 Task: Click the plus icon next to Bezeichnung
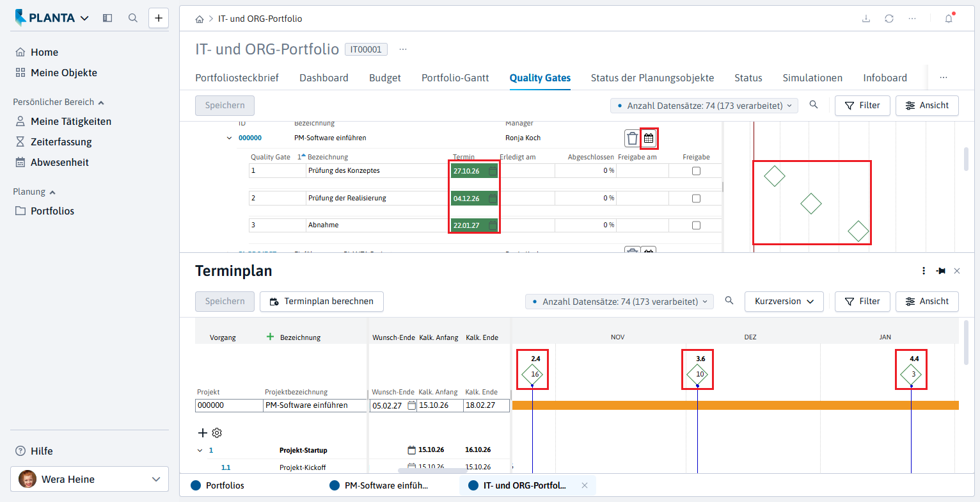(x=270, y=337)
